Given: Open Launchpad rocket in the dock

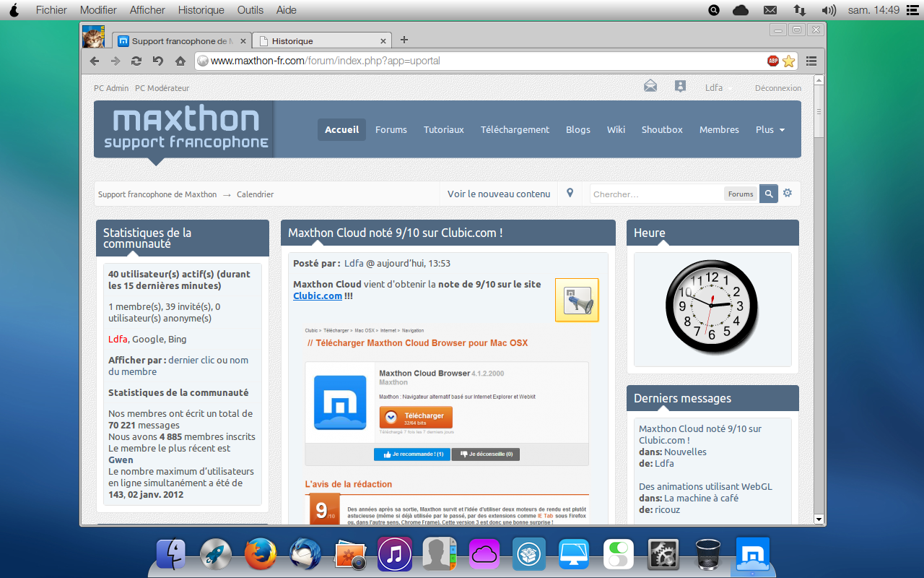Looking at the screenshot, I should pos(216,555).
